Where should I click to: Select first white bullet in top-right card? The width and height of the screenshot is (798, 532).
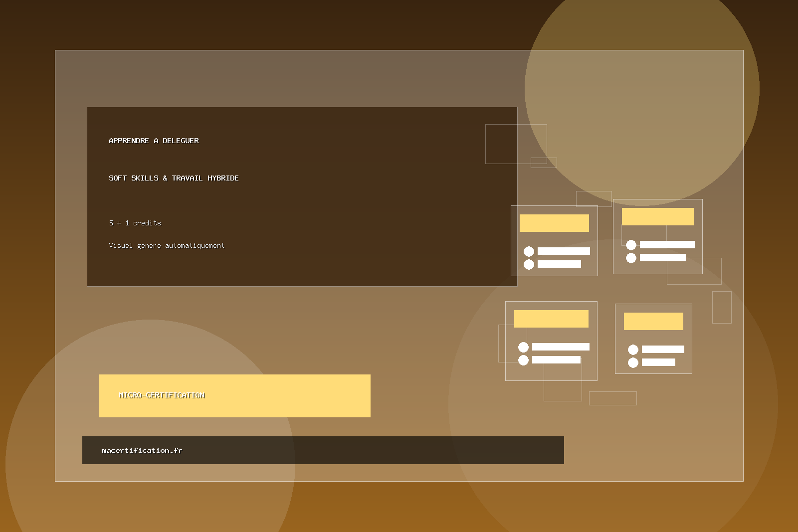coord(631,245)
